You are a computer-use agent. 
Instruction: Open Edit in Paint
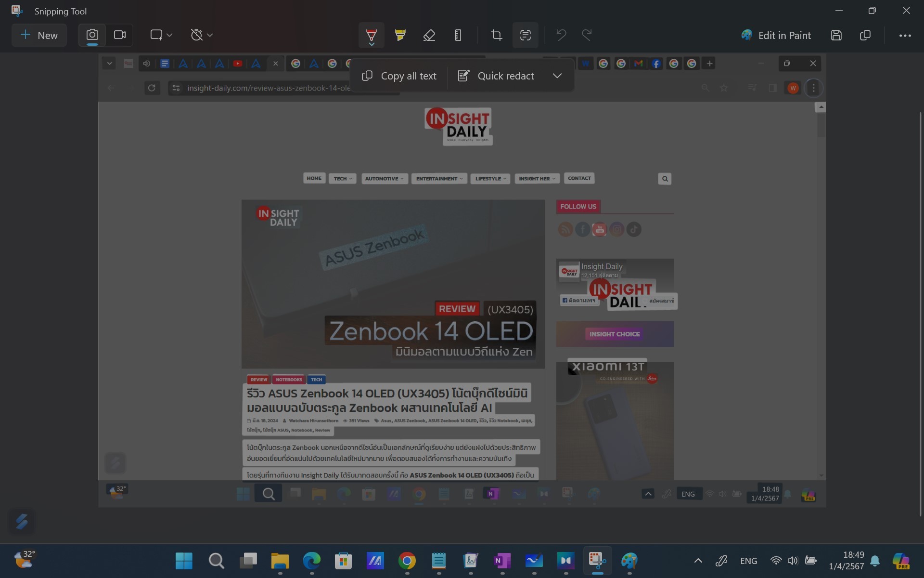(x=776, y=35)
